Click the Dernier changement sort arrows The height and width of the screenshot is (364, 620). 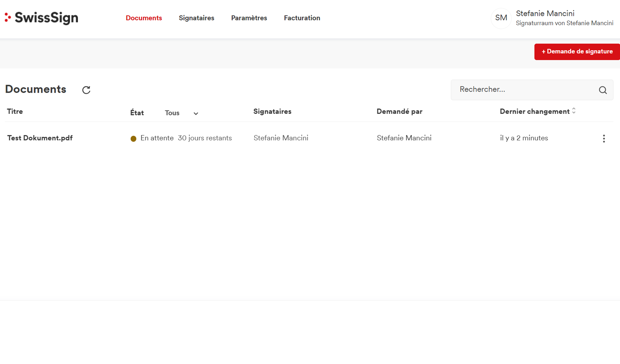tap(574, 111)
